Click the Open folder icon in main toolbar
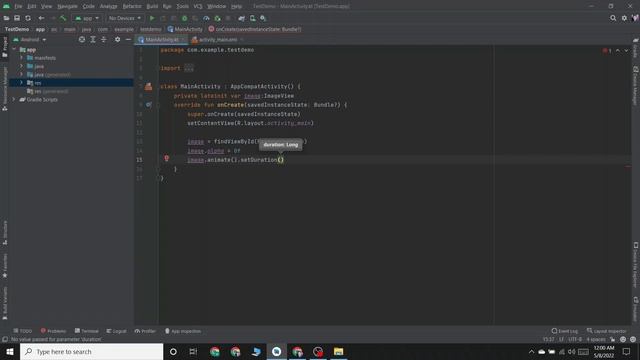Screen dimensions: 640x360 [x=6, y=18]
